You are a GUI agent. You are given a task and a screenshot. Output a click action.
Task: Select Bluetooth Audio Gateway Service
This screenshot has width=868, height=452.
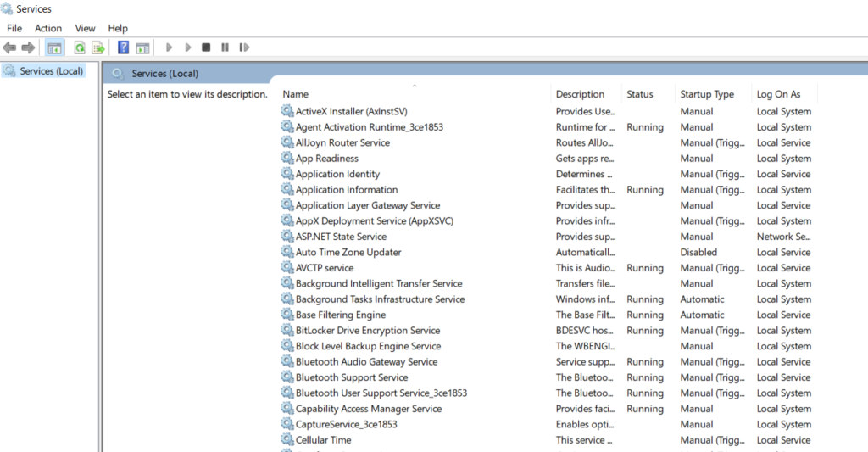click(366, 362)
